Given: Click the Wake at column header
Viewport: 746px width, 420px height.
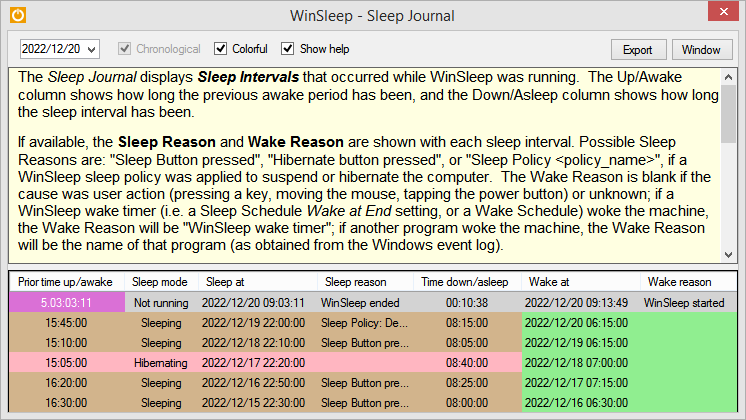Looking at the screenshot, I should (x=581, y=282).
